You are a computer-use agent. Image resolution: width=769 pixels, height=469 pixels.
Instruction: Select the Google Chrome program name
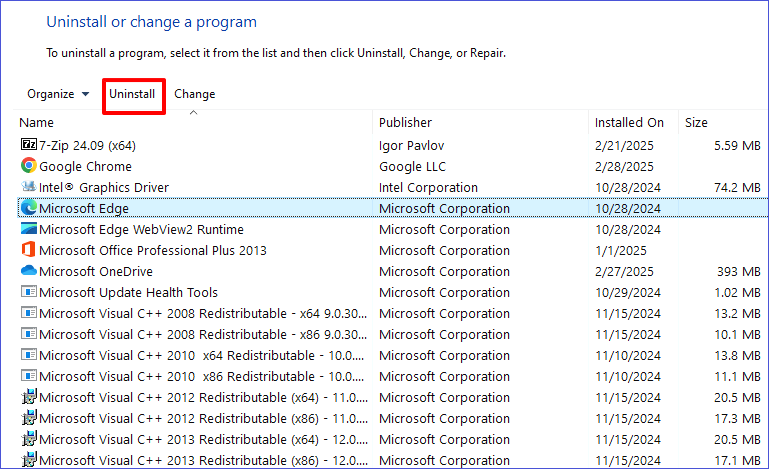85,167
